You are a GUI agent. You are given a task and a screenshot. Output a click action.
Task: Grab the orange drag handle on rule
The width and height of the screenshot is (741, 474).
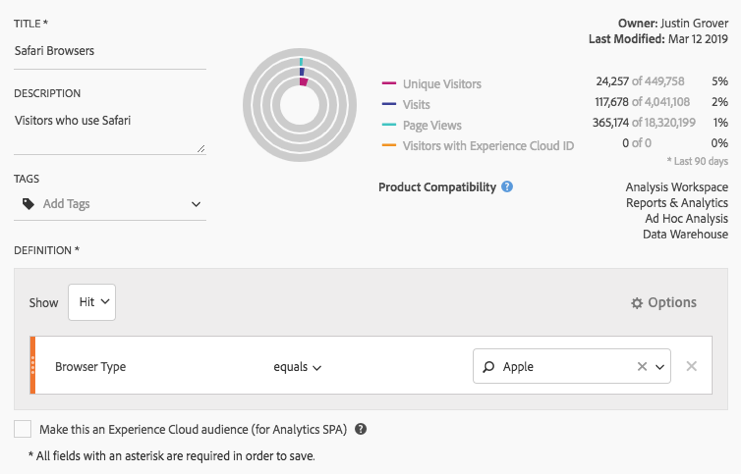tap(33, 366)
